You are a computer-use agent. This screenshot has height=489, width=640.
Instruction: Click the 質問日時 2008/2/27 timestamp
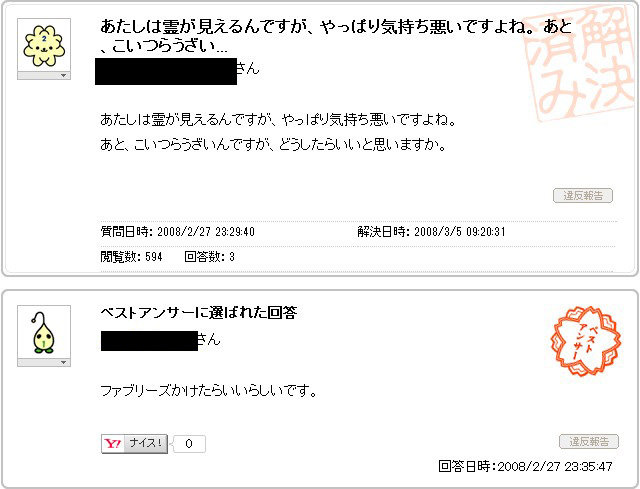click(x=178, y=232)
